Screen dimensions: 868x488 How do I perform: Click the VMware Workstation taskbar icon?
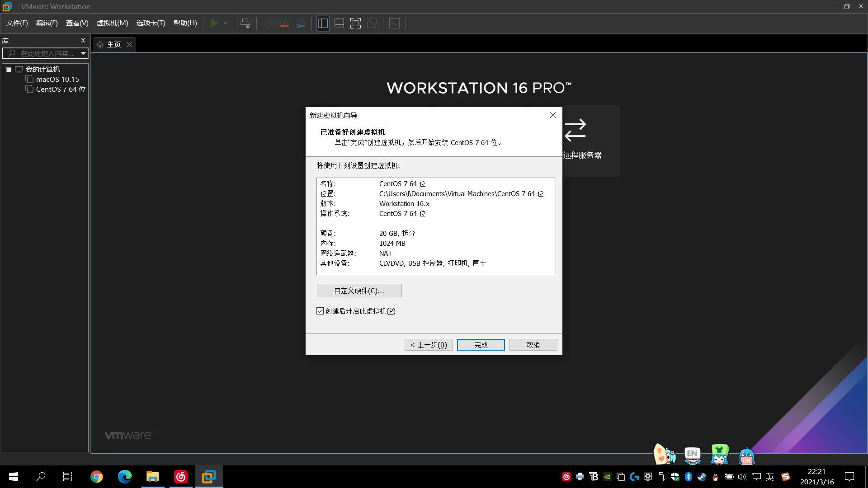208,477
